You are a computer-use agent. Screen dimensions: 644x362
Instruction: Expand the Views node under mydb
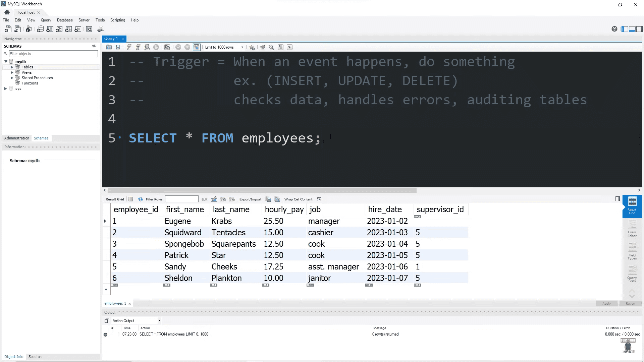pyautogui.click(x=12, y=72)
